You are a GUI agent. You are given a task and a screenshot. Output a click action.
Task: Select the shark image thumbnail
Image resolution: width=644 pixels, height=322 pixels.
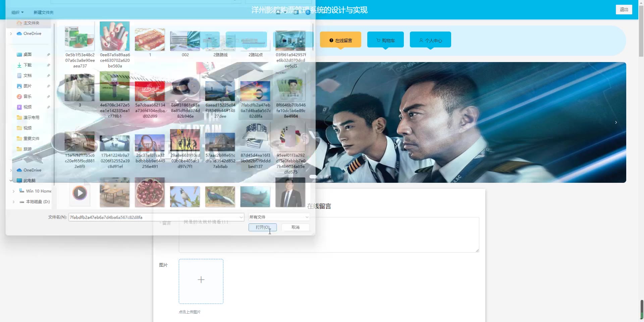point(255,197)
